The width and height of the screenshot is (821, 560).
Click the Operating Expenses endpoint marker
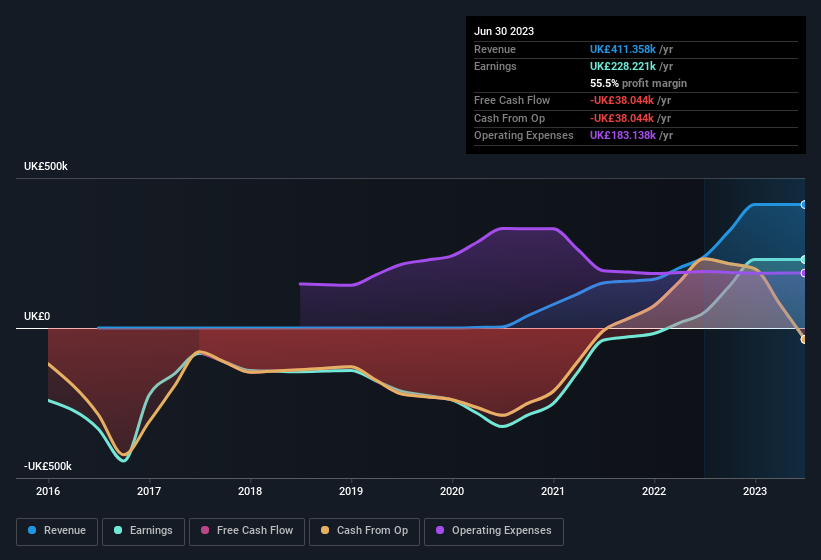click(804, 273)
